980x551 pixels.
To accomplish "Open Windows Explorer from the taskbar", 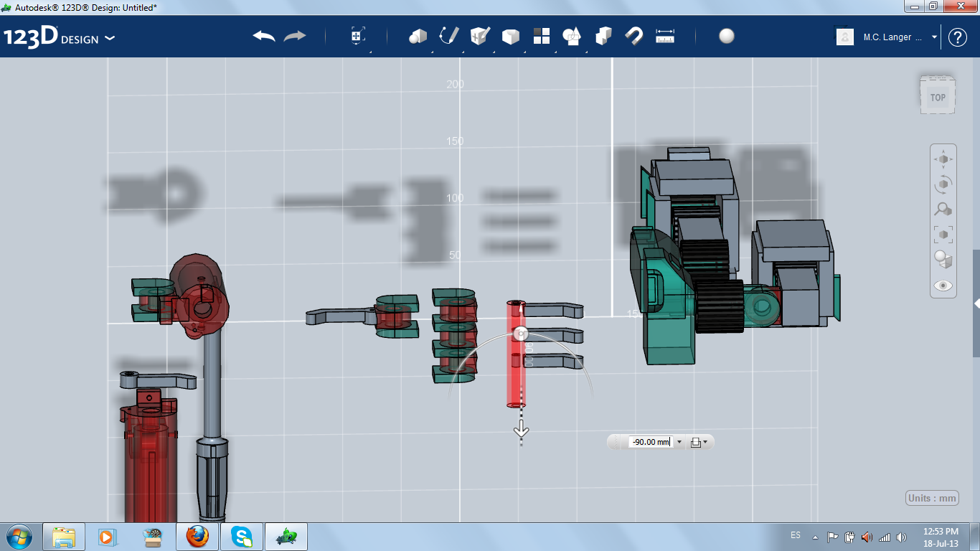I will [x=64, y=537].
